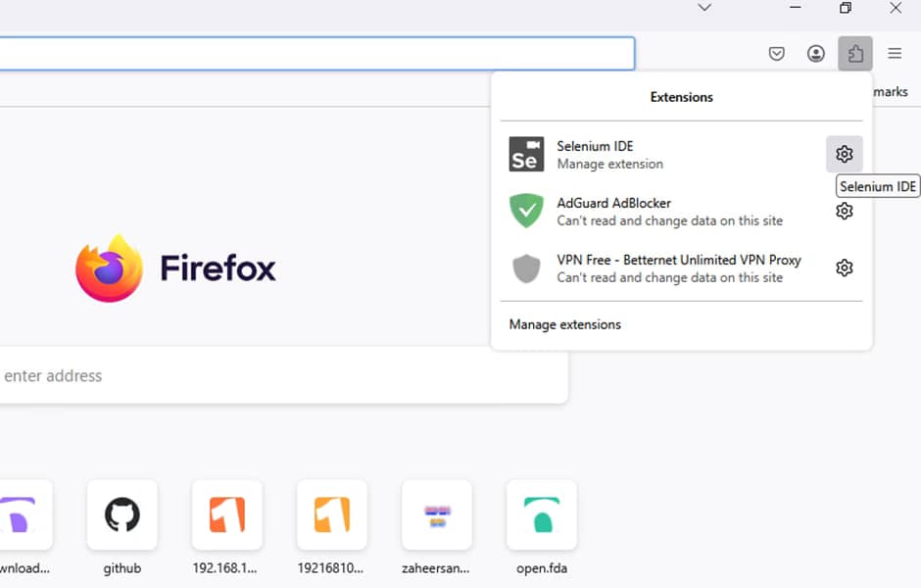Open the github shortcut tile

click(x=122, y=515)
